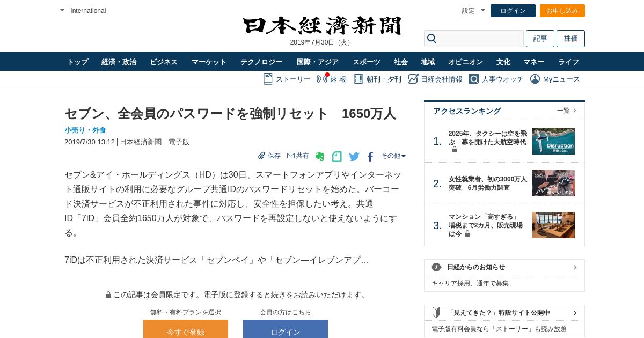Open the 文化 nav section
Viewport: 644px width, 338px height.
coord(503,62)
